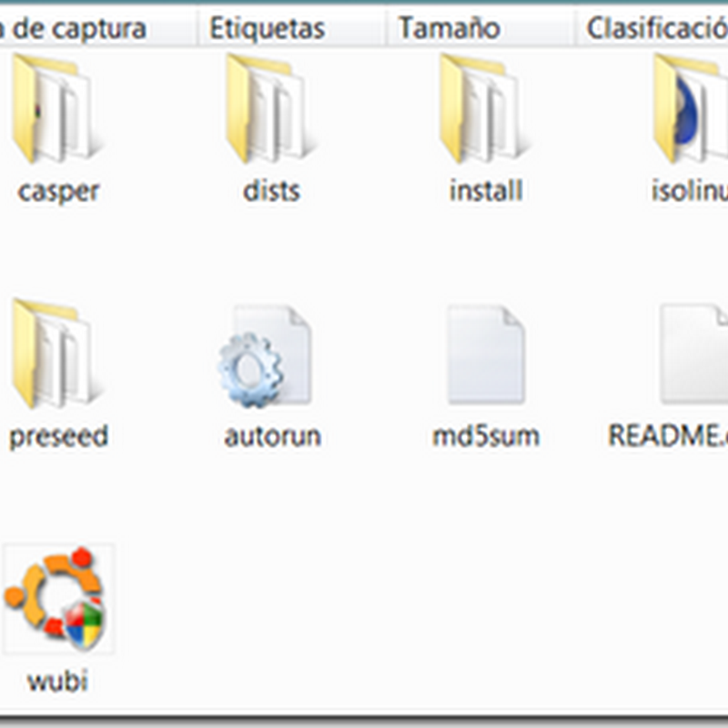Click the autorun file name label
The width and height of the screenshot is (728, 728).
(272, 437)
